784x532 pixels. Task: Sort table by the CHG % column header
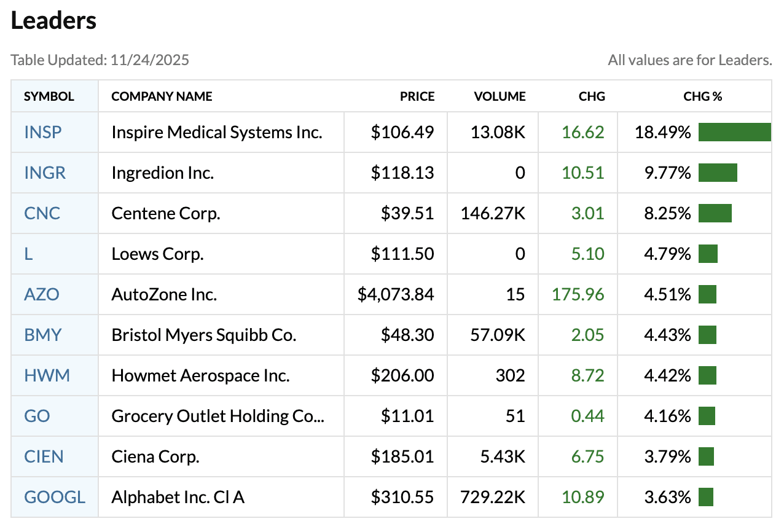click(702, 96)
